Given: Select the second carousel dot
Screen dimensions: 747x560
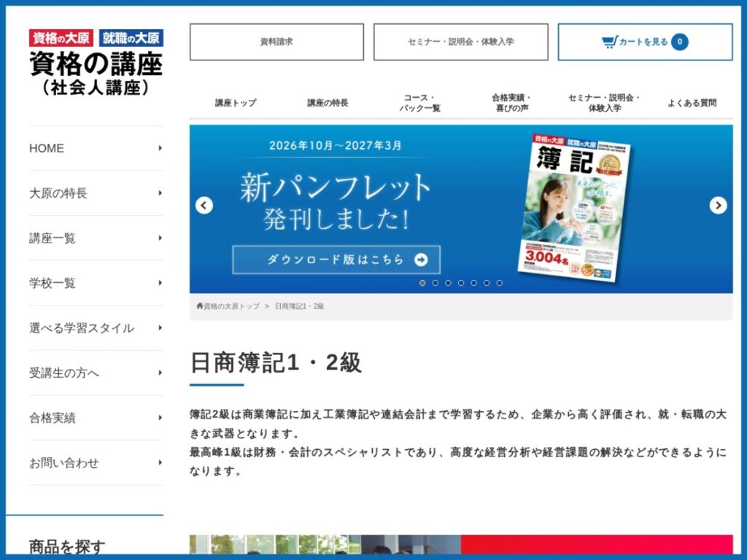Looking at the screenshot, I should pos(436,283).
